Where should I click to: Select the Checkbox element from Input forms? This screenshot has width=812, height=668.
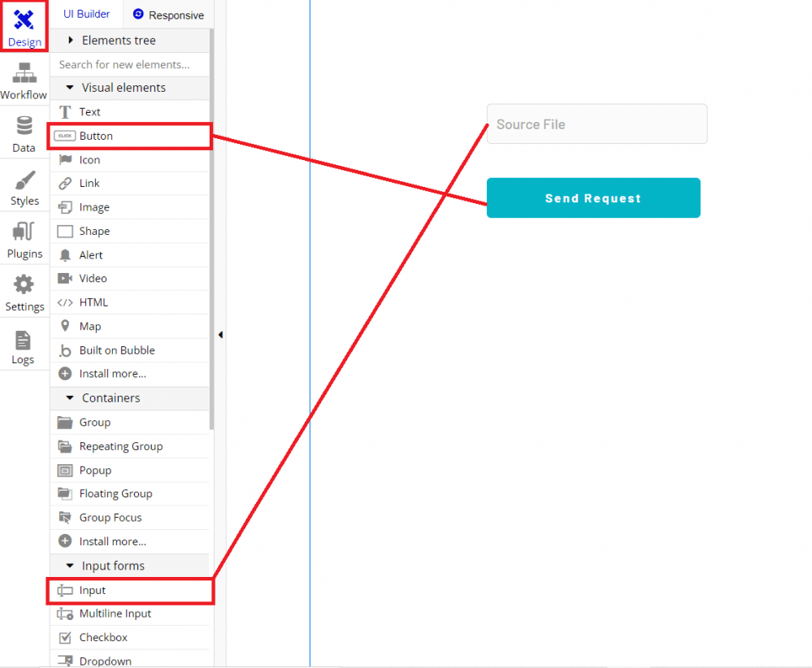pyautogui.click(x=103, y=638)
